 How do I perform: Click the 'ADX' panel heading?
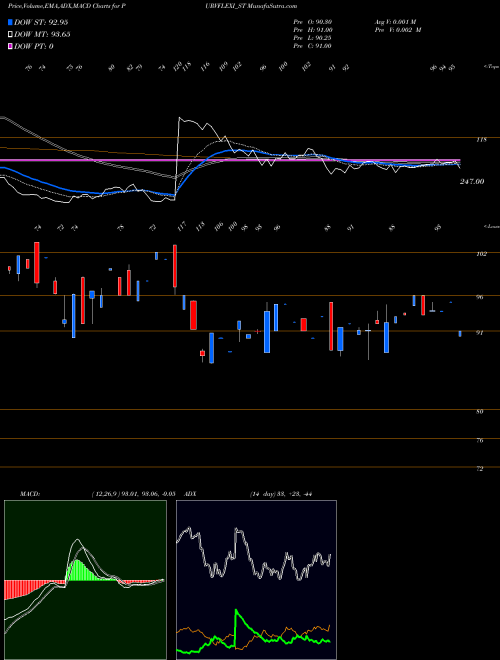191,494
